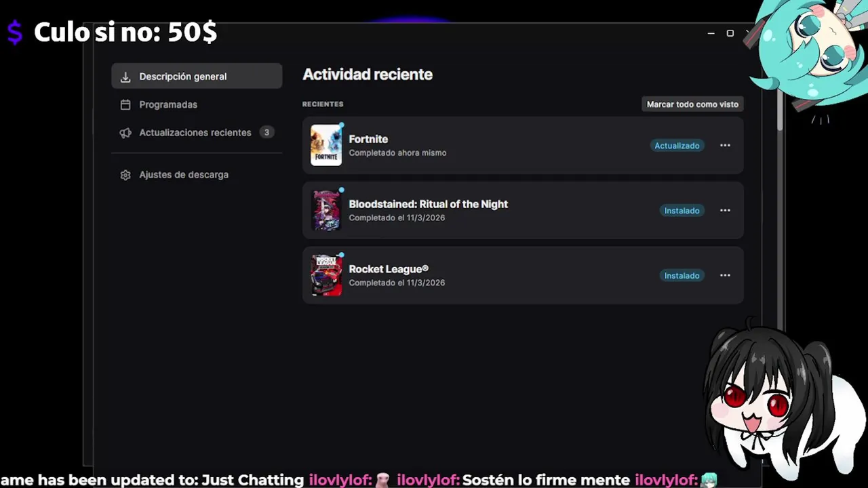Image resolution: width=868 pixels, height=488 pixels.
Task: Click the gear icon beside Ajustes de descarga
Action: tap(125, 175)
